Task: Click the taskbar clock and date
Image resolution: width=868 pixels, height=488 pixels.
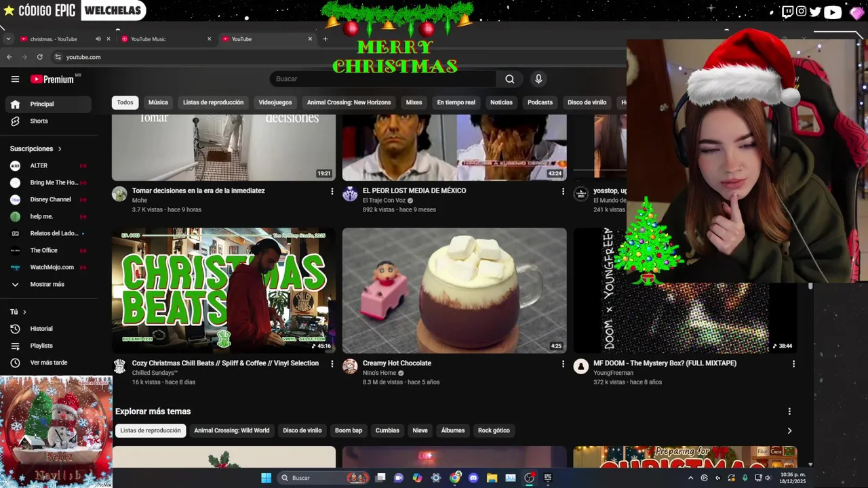Action: tap(793, 478)
